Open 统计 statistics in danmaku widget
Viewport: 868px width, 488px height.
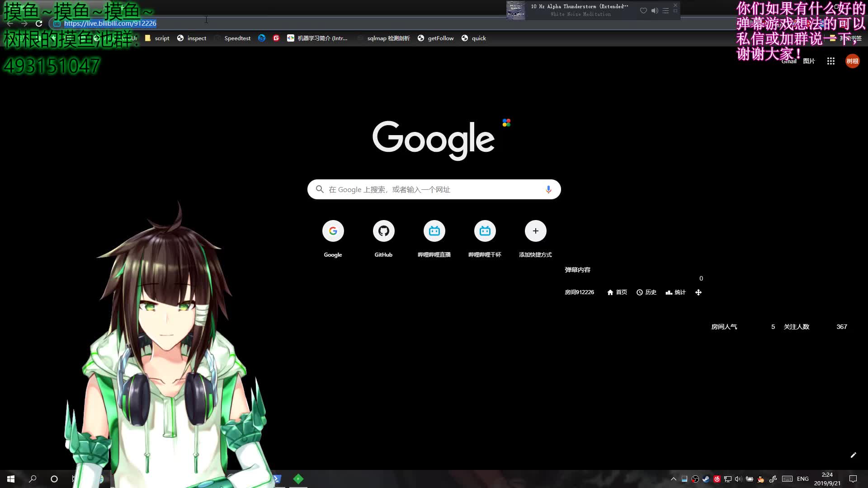coord(676,292)
